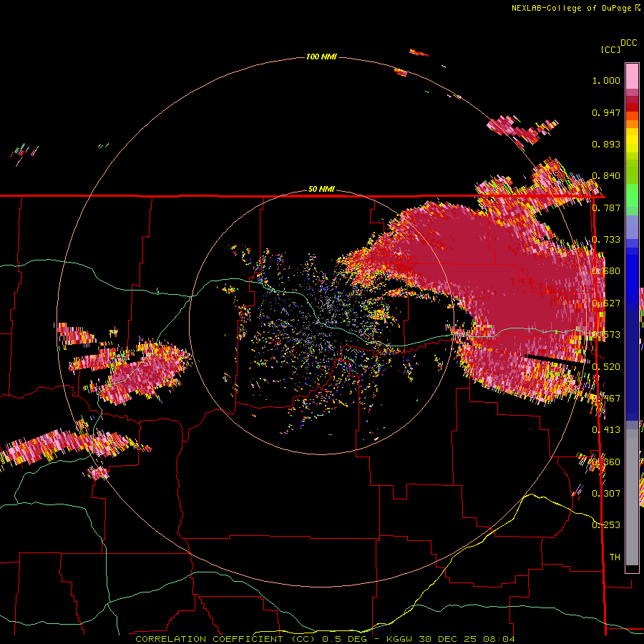Click the NEXLAB-College of DuPage header text
The height and width of the screenshot is (644, 644).
[x=575, y=8]
